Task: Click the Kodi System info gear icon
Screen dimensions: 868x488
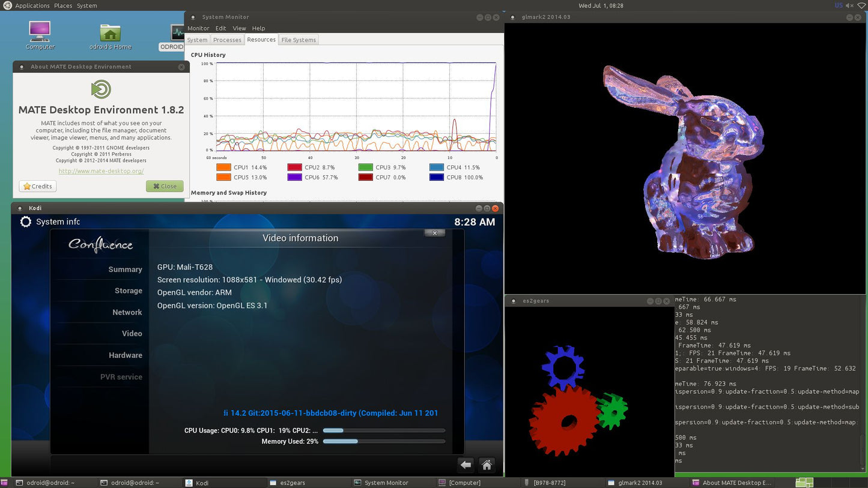Action: click(25, 221)
